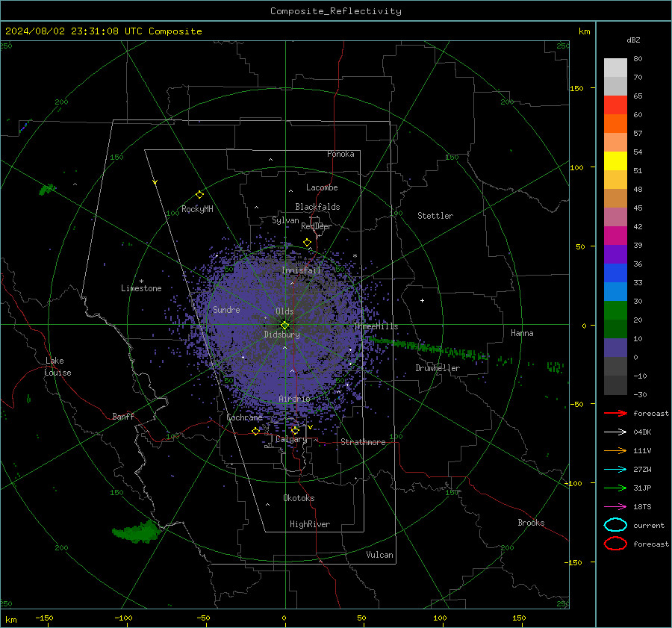Pick the bright green 20-30 dBZ swatch

pyautogui.click(x=615, y=311)
